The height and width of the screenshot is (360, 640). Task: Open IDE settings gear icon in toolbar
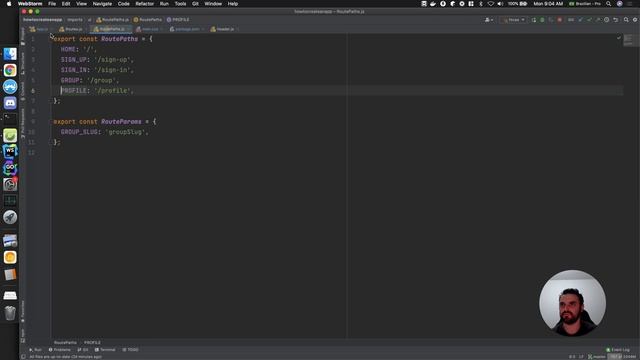[x=635, y=20]
